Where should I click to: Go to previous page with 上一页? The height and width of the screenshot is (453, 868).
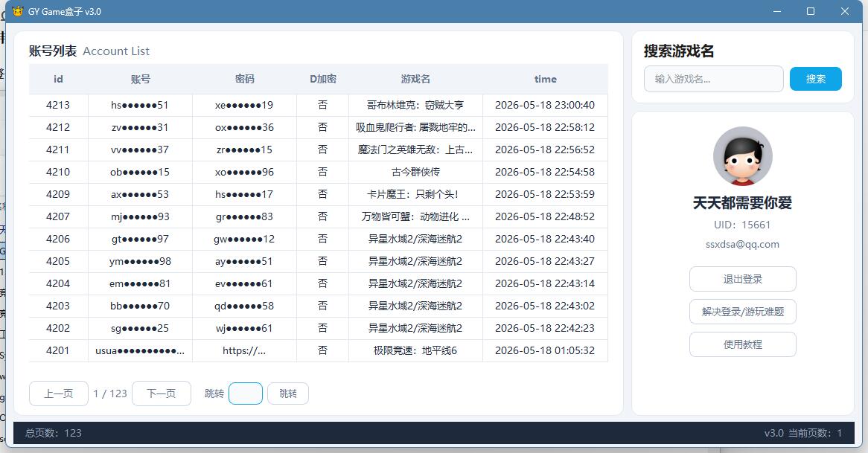tap(58, 393)
